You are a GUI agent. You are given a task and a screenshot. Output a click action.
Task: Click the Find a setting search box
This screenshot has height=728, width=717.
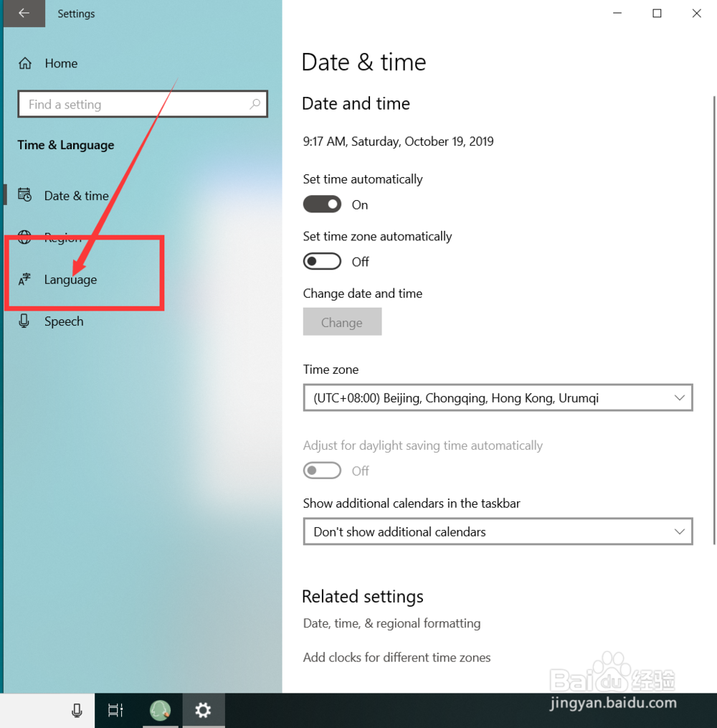pyautogui.click(x=143, y=104)
